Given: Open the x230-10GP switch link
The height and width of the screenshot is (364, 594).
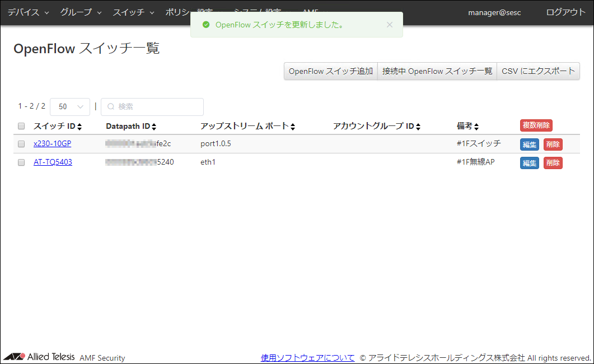Looking at the screenshot, I should point(52,143).
